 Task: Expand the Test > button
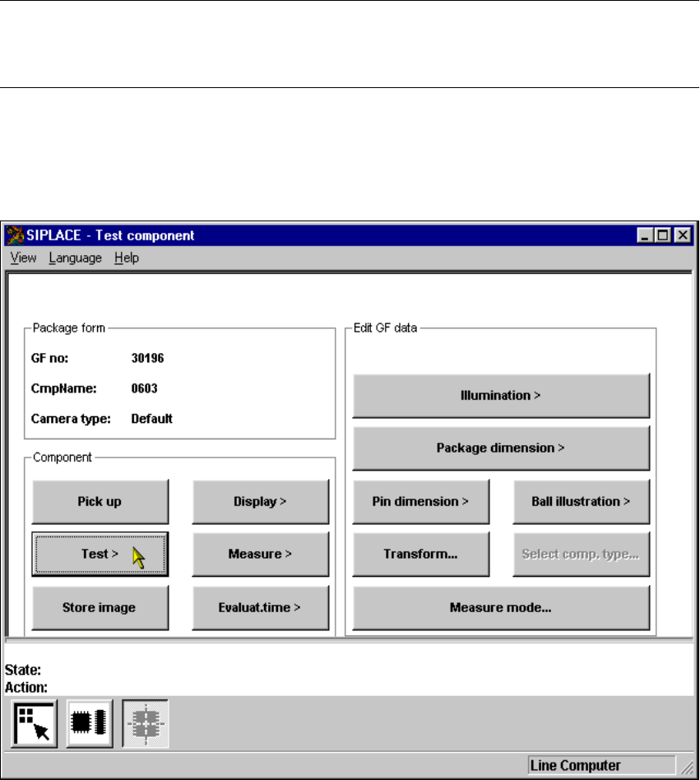(100, 555)
